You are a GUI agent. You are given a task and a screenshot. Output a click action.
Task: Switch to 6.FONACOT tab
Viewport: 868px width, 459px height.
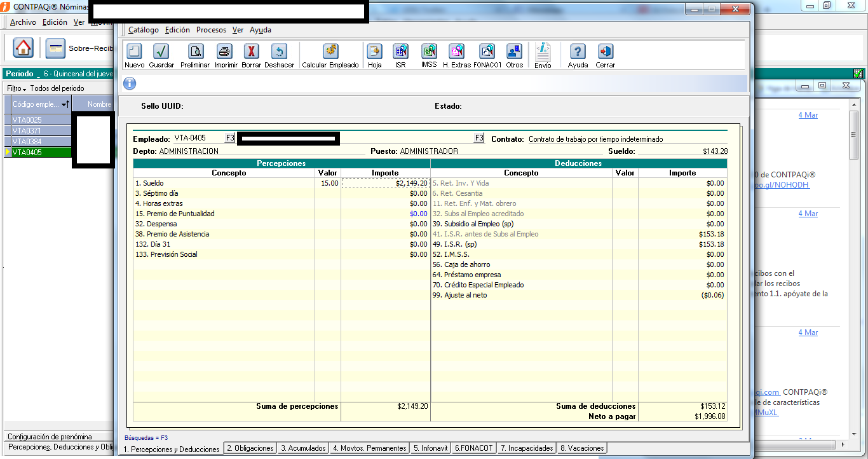tap(474, 448)
